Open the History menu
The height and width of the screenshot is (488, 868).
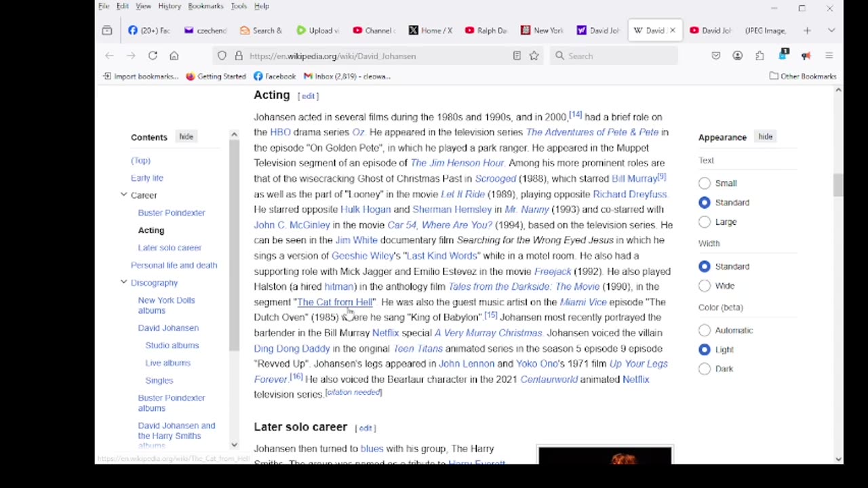pos(170,6)
